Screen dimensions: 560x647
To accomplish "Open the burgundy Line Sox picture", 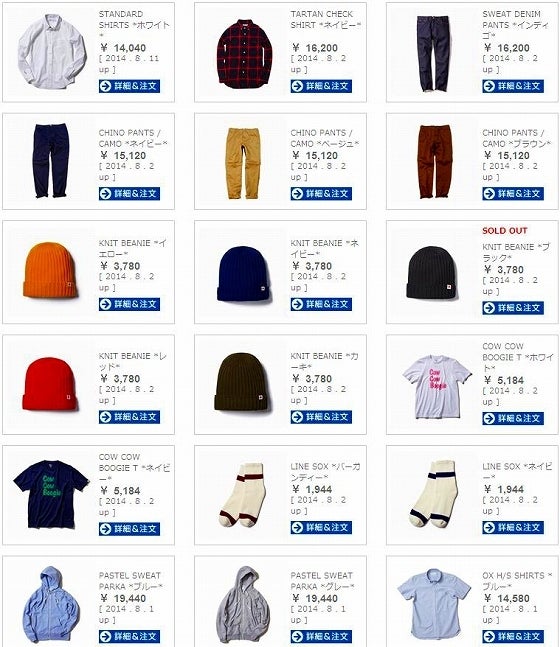I will (242, 494).
